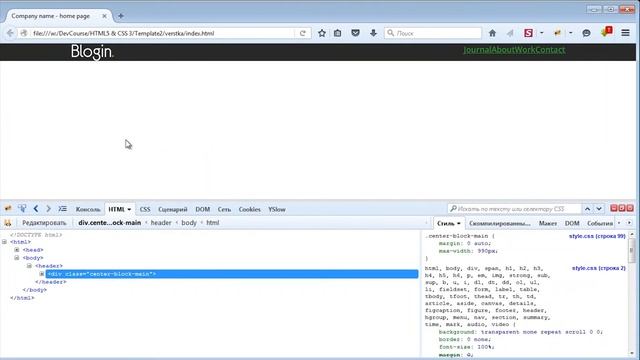Open the Макет side tab

[x=548, y=223]
